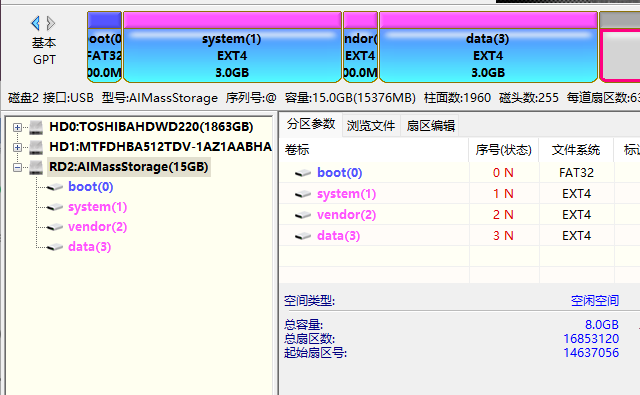Select the gray free space block
Screen dimensions: 640x395
(620, 47)
